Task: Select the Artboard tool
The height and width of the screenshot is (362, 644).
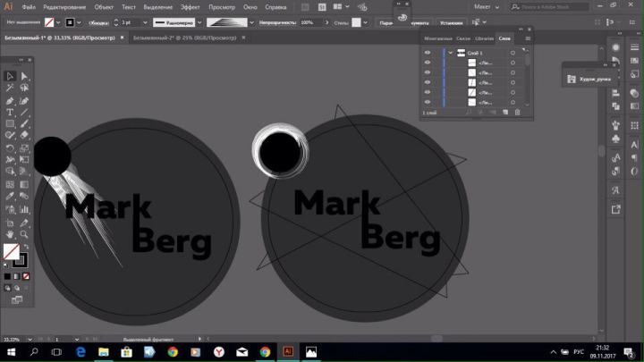Action: pyautogui.click(x=10, y=223)
